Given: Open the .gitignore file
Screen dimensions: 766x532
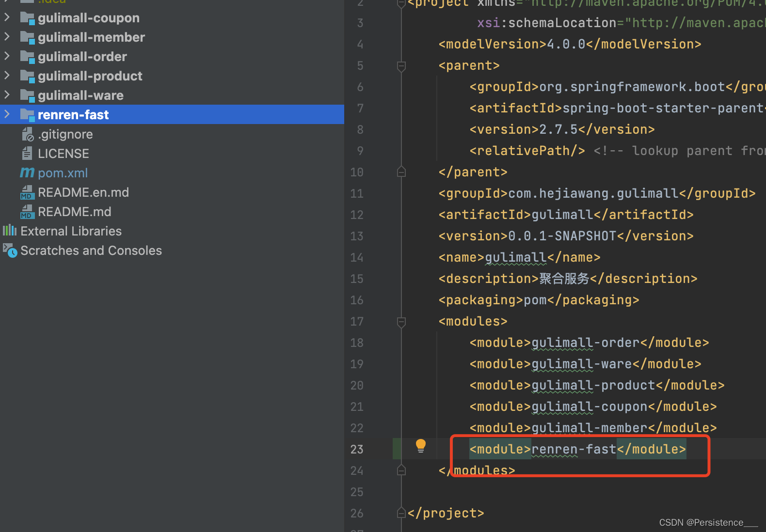Looking at the screenshot, I should (x=65, y=134).
